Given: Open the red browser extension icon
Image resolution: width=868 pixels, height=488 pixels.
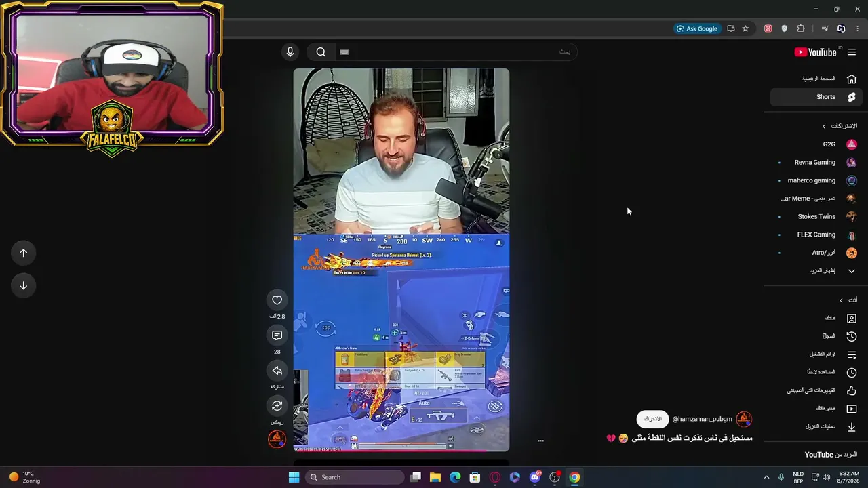Looking at the screenshot, I should tap(768, 28).
